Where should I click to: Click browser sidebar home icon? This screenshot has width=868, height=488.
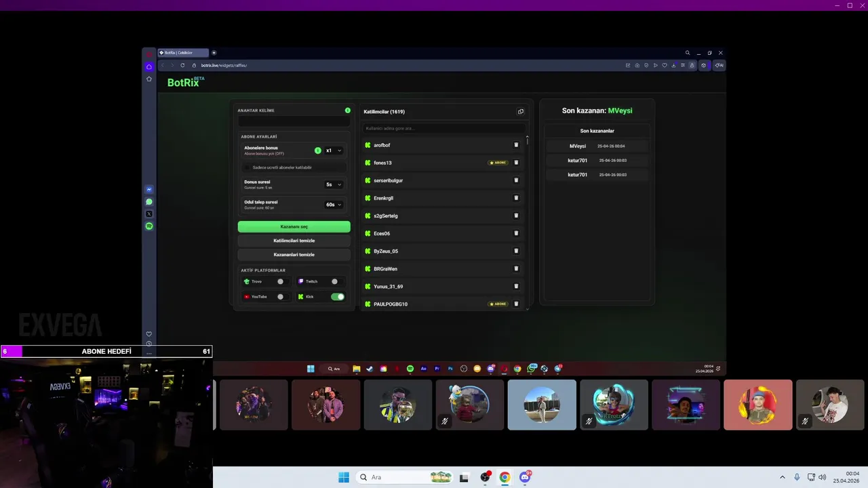pos(149,66)
